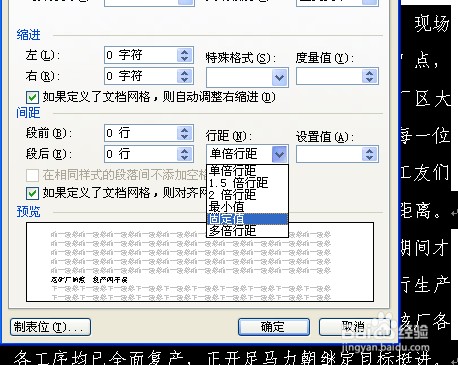Click the 特殊格式 label

(x=240, y=58)
